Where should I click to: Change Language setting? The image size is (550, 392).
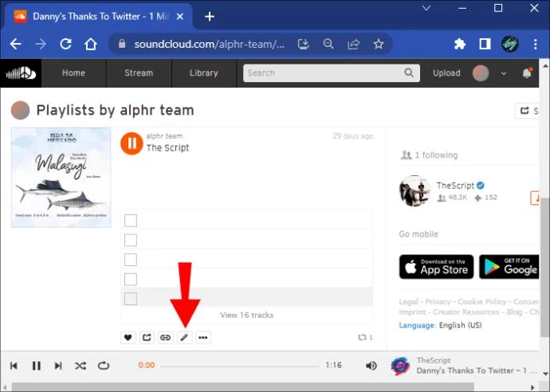[440, 325]
